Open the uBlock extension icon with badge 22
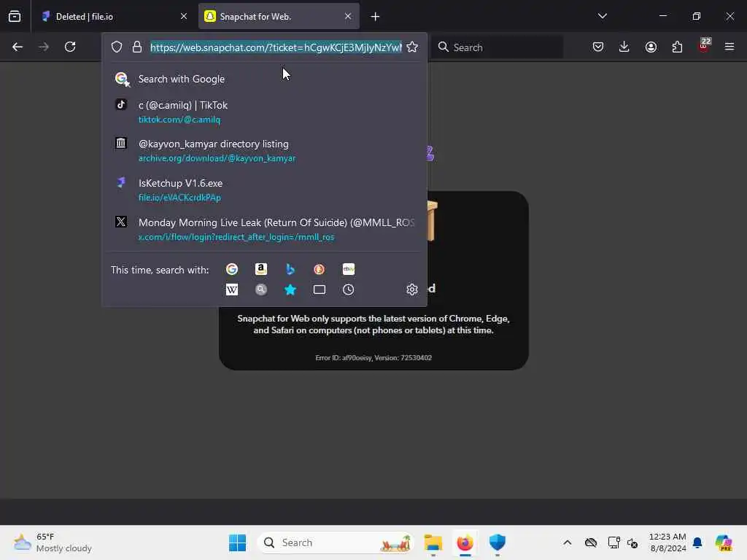Image resolution: width=747 pixels, height=560 pixels. coord(704,46)
